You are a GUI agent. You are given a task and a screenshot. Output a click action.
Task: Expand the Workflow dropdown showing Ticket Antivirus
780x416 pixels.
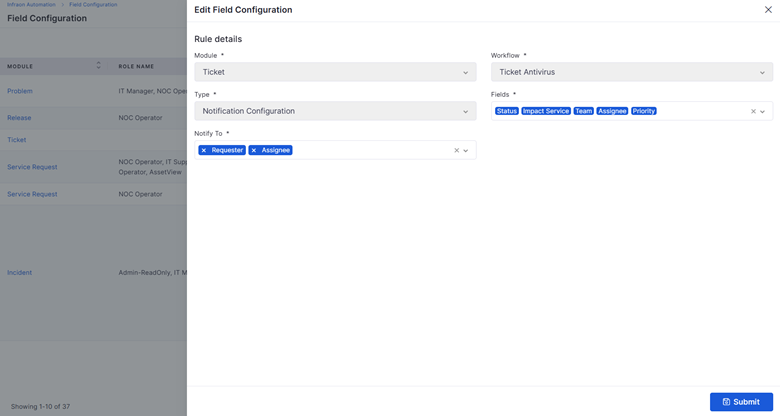coord(631,72)
